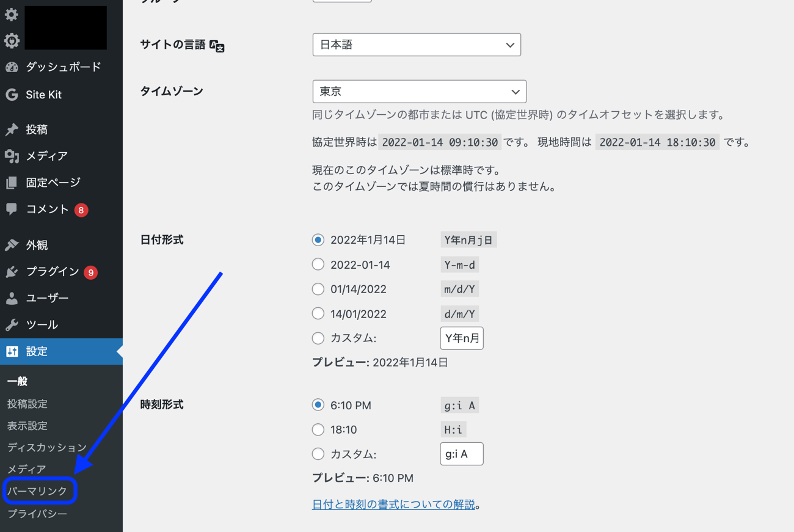Go to 表示設定 submenu

(x=27, y=426)
